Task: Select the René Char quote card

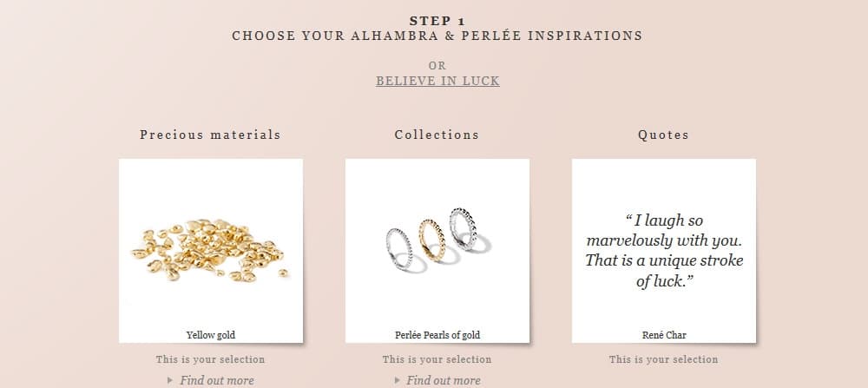Action: [x=664, y=251]
